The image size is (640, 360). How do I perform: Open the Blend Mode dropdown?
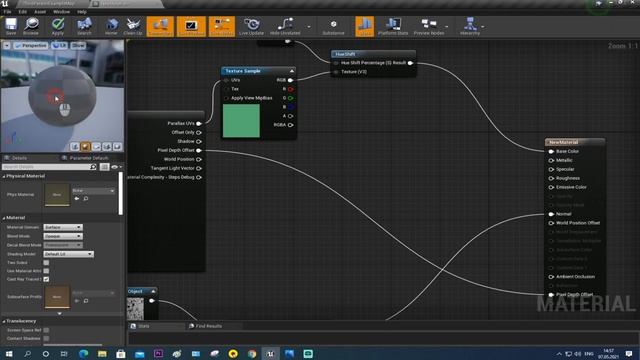(x=63, y=236)
